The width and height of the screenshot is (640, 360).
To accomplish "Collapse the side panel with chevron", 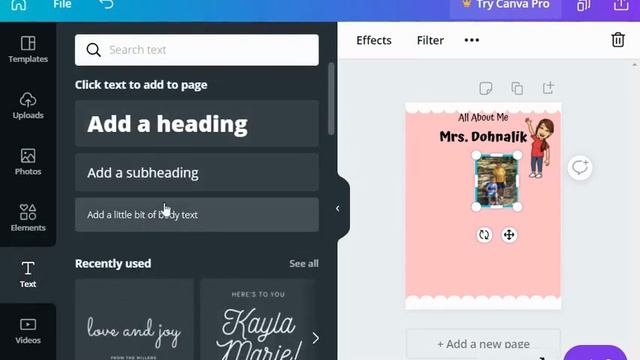I will tap(338, 209).
